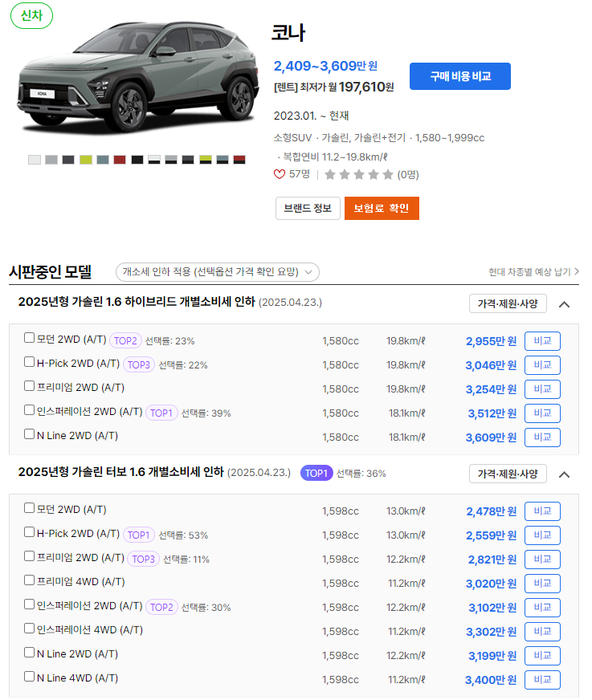592x700 pixels.
Task: Select the 프리미엄 4WD 3,020만원 checkbox
Action: pos(29,580)
